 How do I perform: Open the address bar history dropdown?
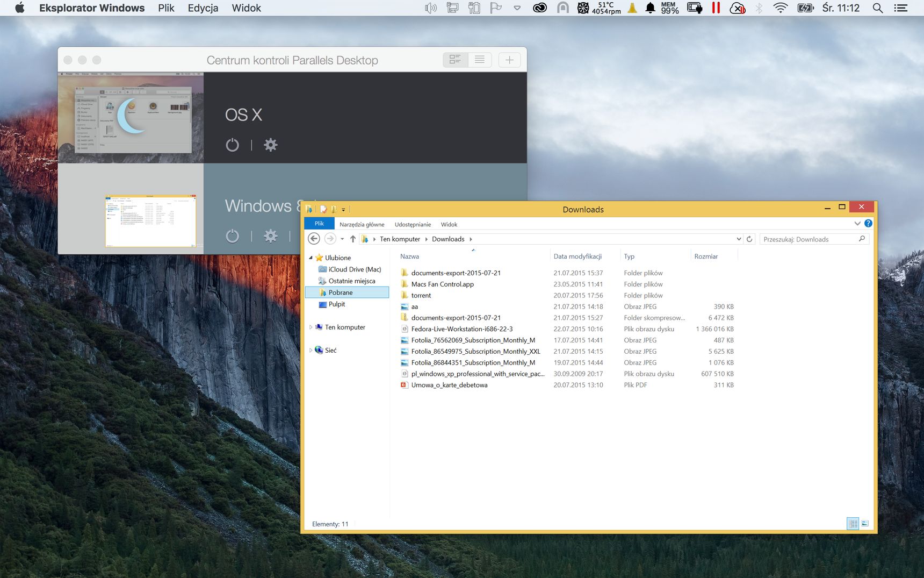[x=739, y=239]
